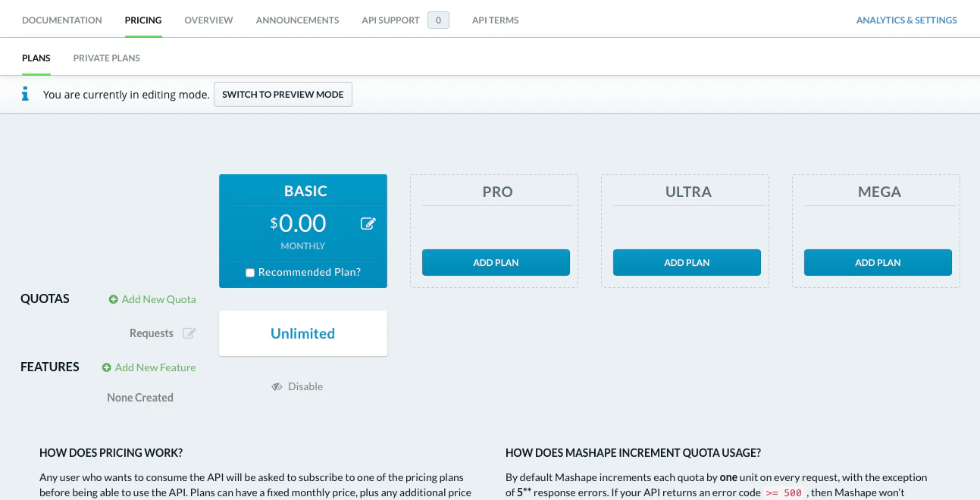Click the crossed eye icon next to Disable
Image resolution: width=980 pixels, height=500 pixels.
pyautogui.click(x=277, y=386)
